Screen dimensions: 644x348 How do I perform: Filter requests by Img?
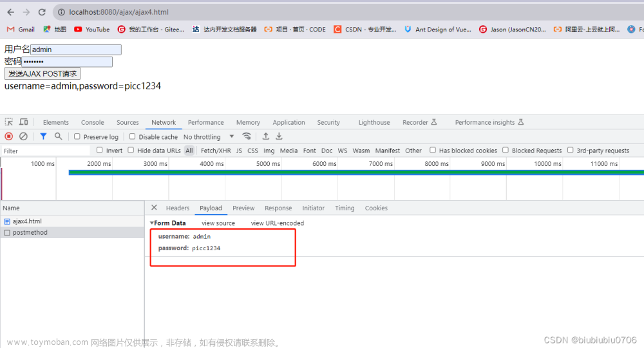click(x=269, y=151)
